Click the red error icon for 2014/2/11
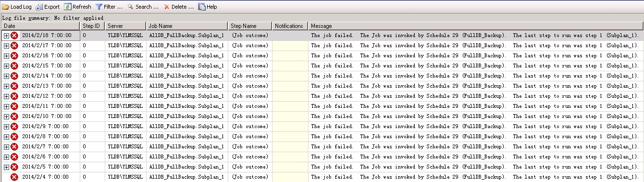Screen dimensions: 644x182 click(14, 106)
